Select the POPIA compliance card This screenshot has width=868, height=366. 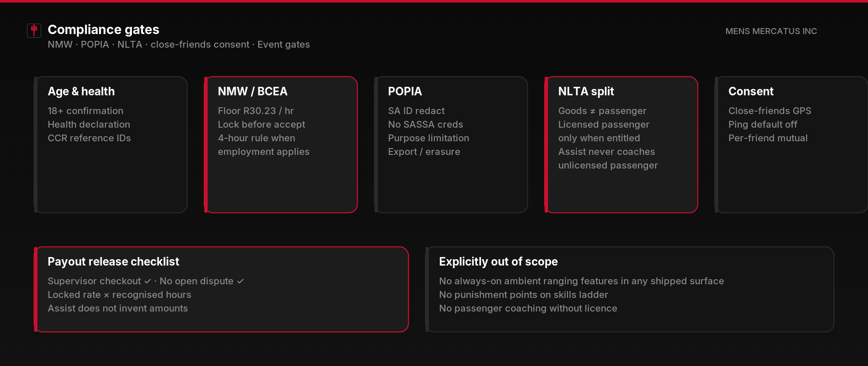coord(451,145)
